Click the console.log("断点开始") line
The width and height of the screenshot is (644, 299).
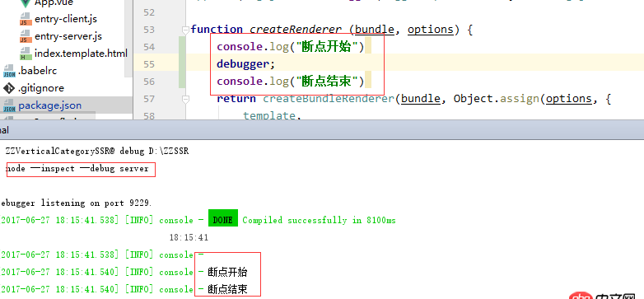tap(291, 47)
